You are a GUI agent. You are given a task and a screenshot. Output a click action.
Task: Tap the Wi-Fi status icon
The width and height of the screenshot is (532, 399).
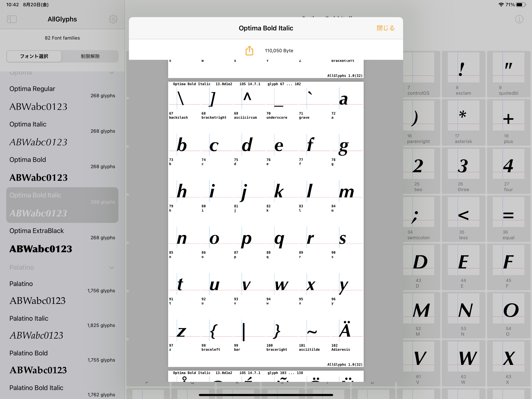coord(501,4)
